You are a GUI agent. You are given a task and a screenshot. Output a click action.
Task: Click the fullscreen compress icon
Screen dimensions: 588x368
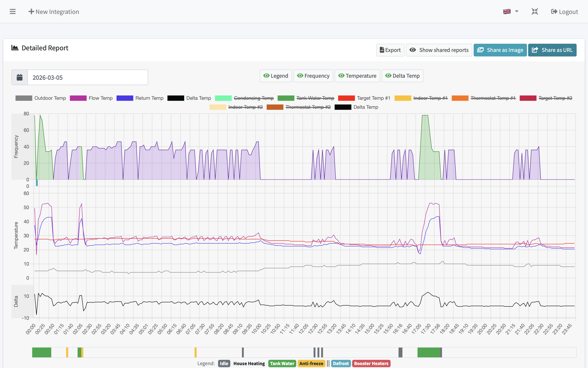click(x=535, y=12)
